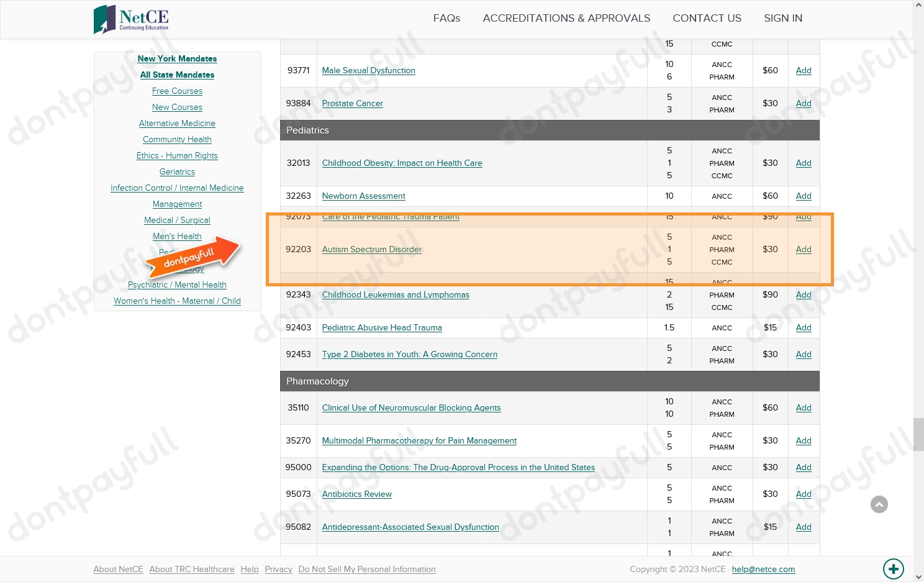Go to Contact Us
This screenshot has width=924, height=582.
(x=707, y=18)
